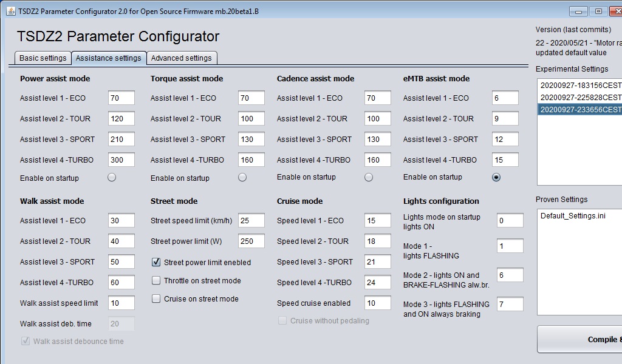
Task: Edit Walk assist speed limit field
Action: [x=121, y=303]
